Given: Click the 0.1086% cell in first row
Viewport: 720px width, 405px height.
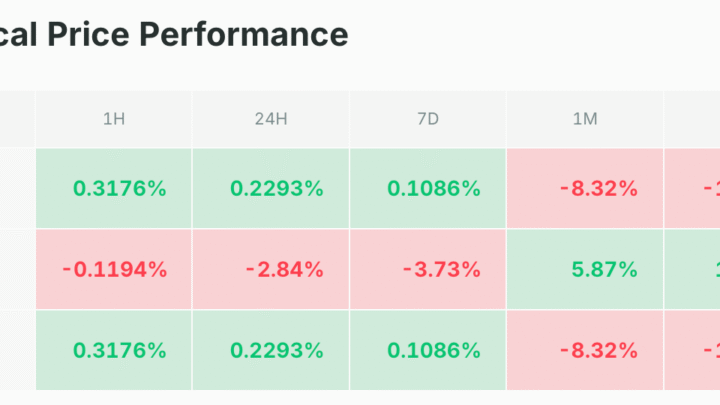Looking at the screenshot, I should click(x=428, y=188).
